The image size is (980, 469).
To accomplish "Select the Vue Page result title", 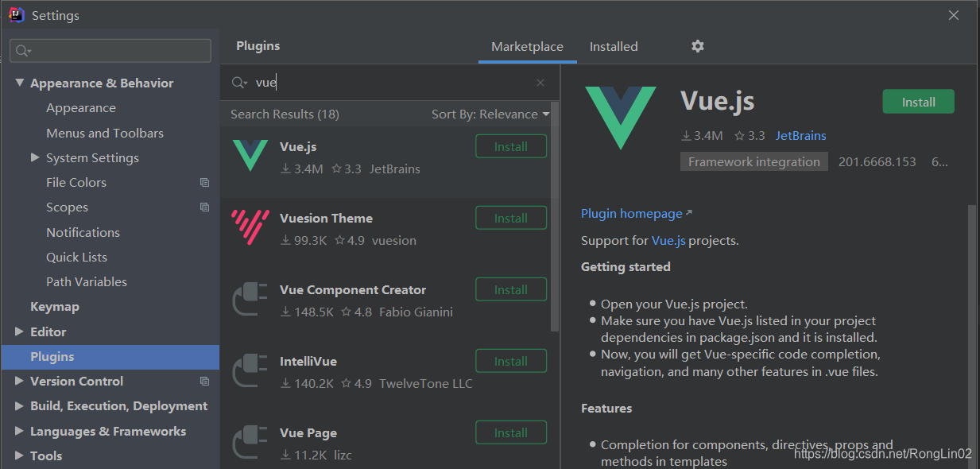I will point(308,433).
